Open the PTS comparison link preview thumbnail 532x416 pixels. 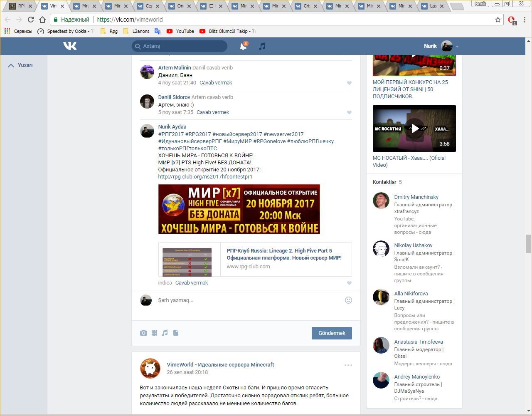(x=187, y=262)
